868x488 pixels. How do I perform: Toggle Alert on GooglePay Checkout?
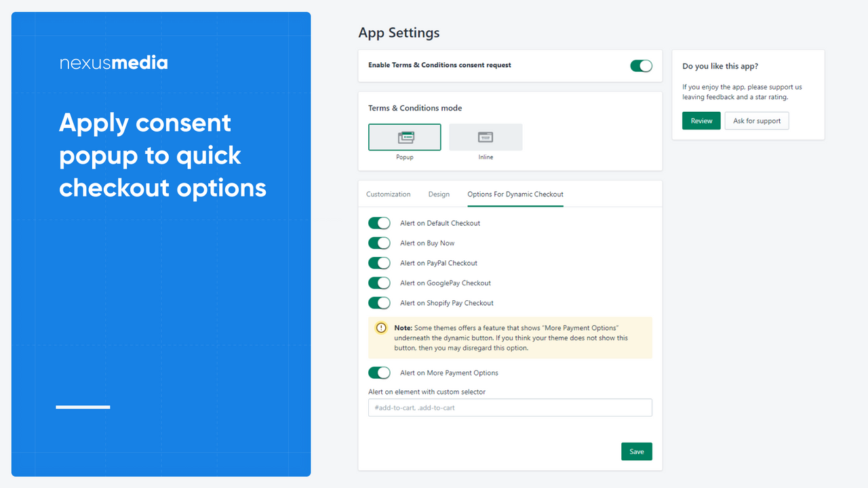[x=379, y=283]
